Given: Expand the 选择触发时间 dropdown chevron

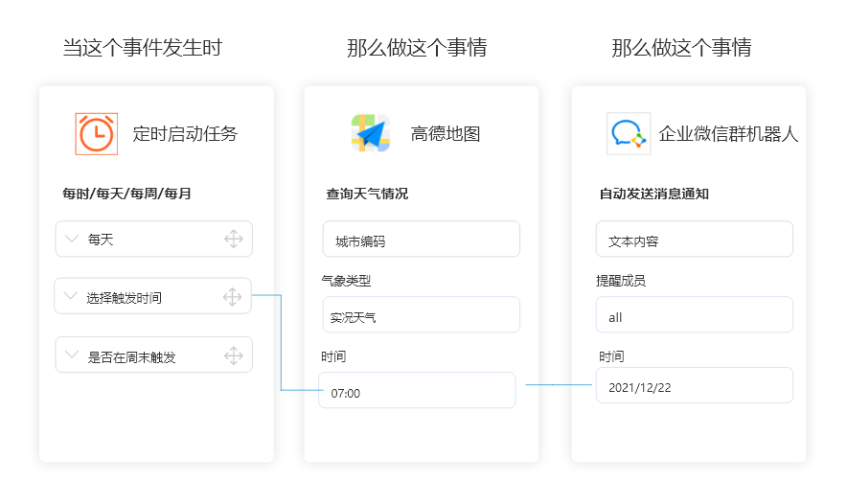Looking at the screenshot, I should pos(71,296).
